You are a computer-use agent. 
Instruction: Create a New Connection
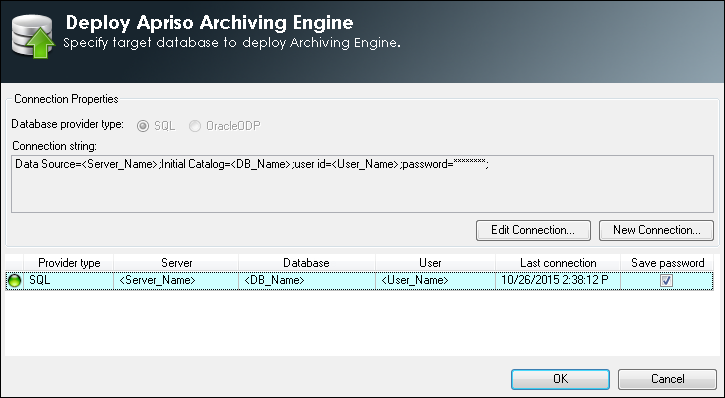656,230
